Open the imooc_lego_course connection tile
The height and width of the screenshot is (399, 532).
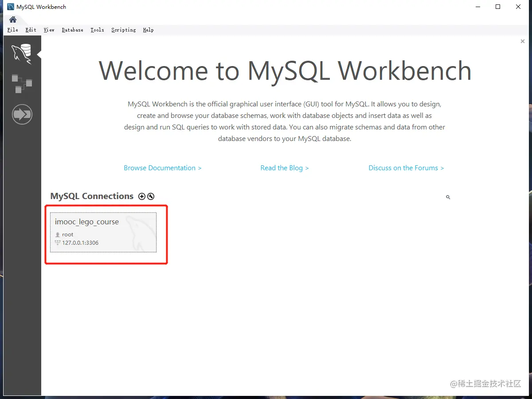103,232
